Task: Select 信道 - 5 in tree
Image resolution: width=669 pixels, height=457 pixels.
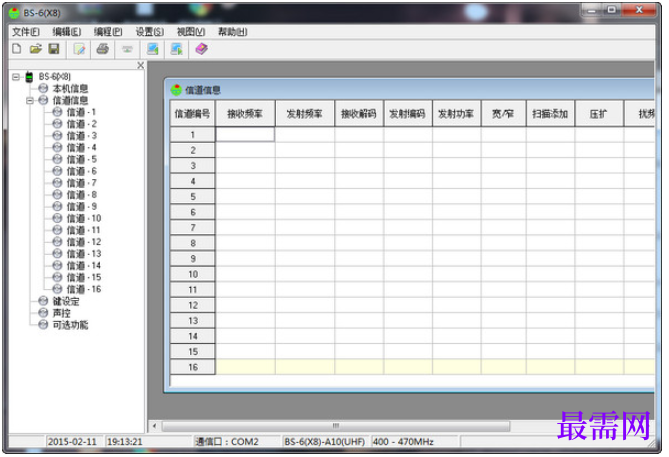Action: [x=81, y=160]
